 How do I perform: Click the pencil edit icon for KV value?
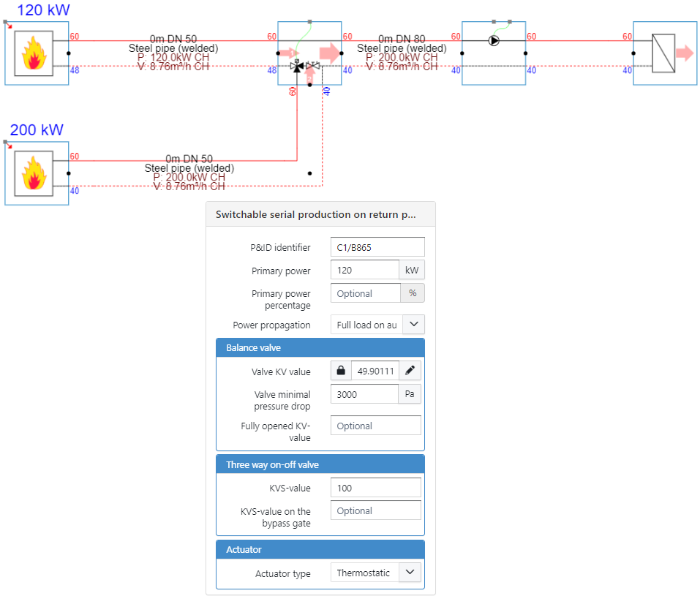[410, 371]
